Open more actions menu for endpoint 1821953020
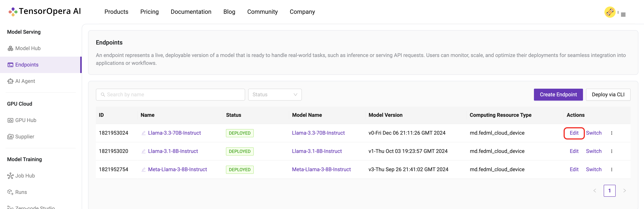This screenshot has width=644, height=209. pyautogui.click(x=612, y=151)
